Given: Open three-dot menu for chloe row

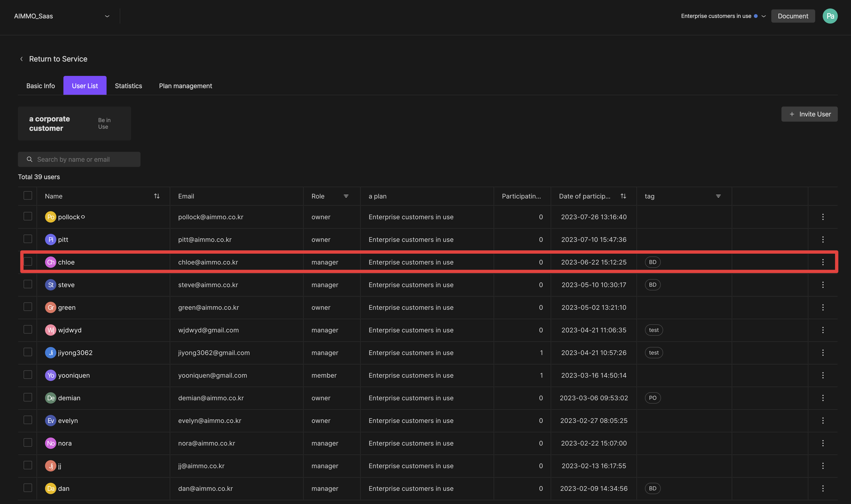Looking at the screenshot, I should (x=822, y=262).
